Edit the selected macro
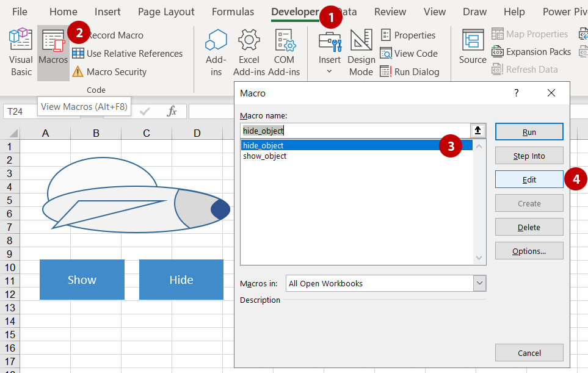Image resolution: width=588 pixels, height=373 pixels. point(529,179)
